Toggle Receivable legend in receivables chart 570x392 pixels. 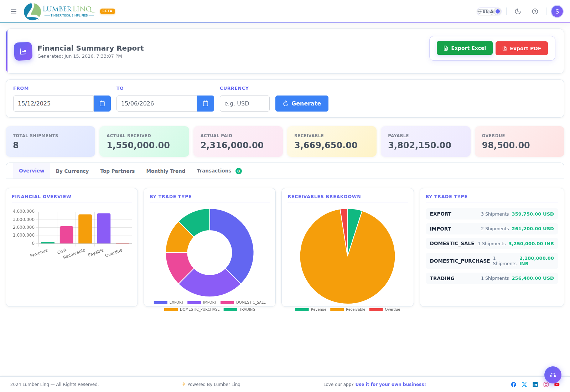[348, 309]
